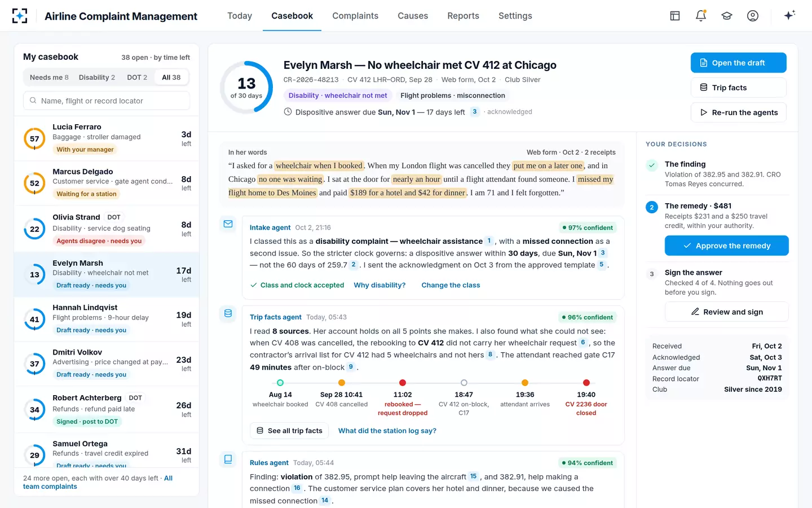Open Why disability? link
The height and width of the screenshot is (508, 812).
[x=379, y=285]
